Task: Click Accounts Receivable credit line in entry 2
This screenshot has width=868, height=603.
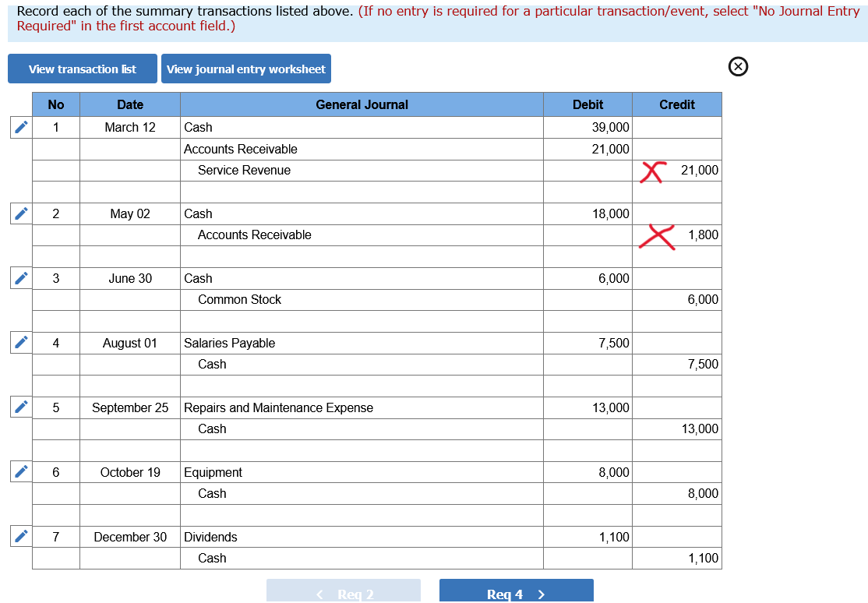Action: pos(362,235)
